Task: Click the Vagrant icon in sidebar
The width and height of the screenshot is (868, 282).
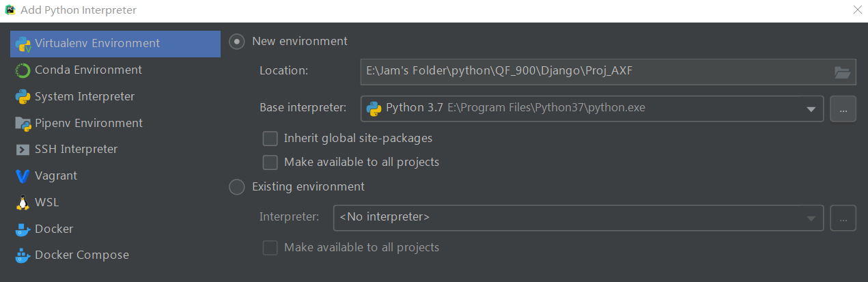Action: pyautogui.click(x=23, y=176)
